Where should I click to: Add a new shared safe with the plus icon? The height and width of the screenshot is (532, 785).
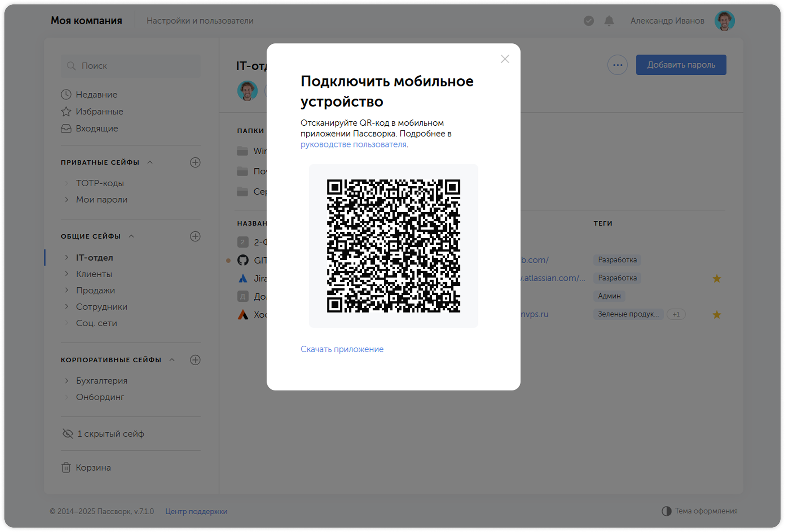[196, 236]
